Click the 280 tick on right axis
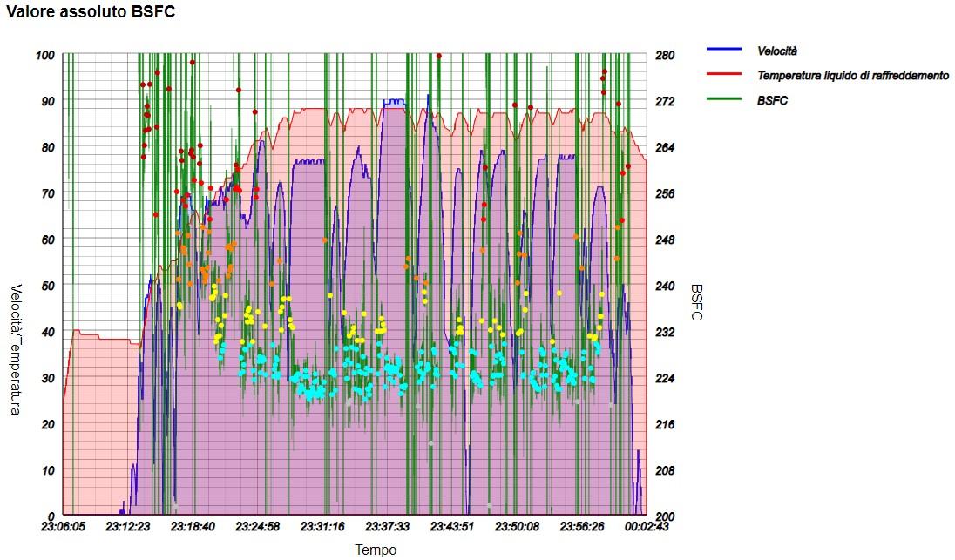This screenshot has height=560, width=955. coord(664,55)
